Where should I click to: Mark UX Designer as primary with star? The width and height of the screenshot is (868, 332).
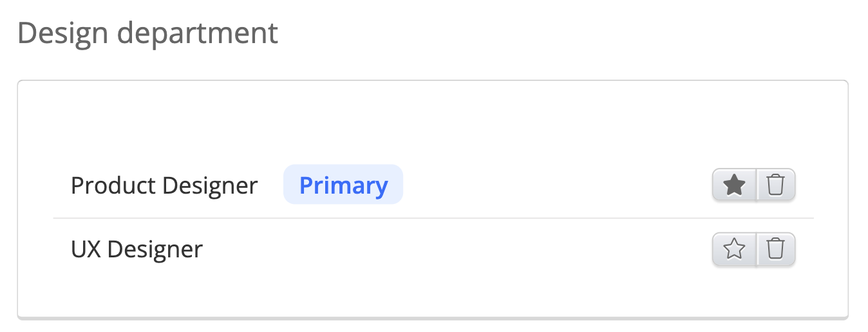734,249
